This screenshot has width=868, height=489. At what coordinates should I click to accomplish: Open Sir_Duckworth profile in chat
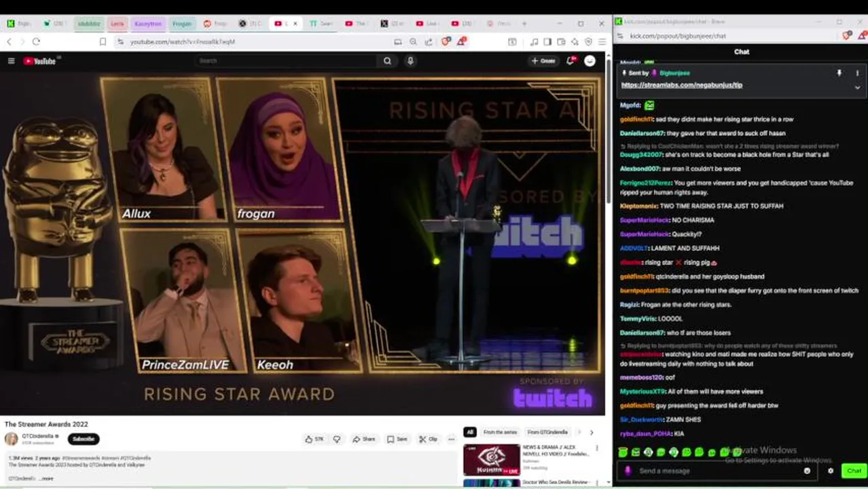coord(639,420)
